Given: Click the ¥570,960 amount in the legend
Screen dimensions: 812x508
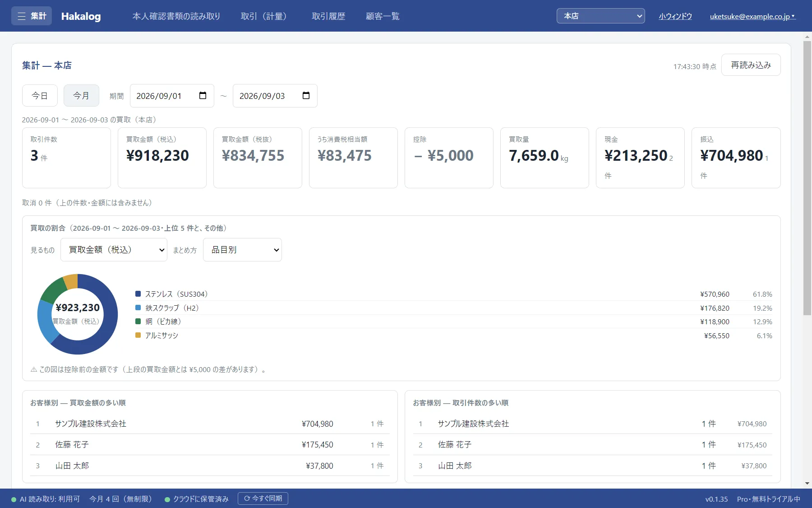Looking at the screenshot, I should (715, 294).
